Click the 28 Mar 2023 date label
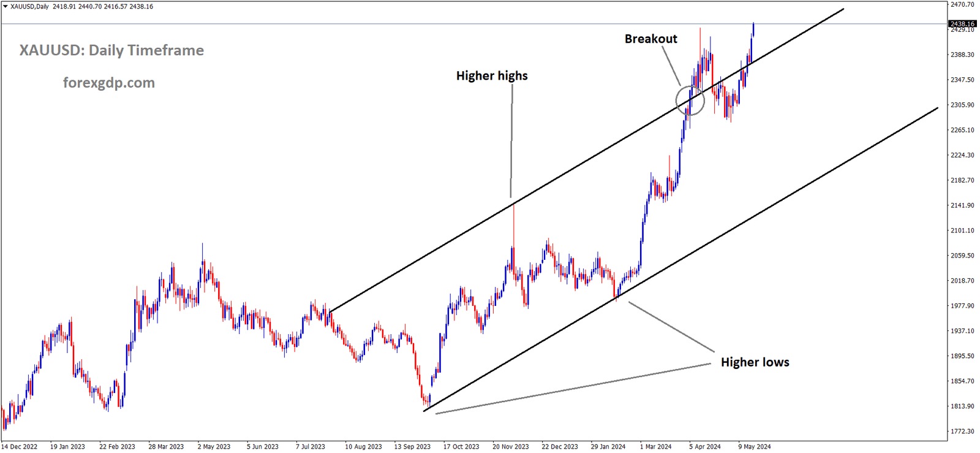The image size is (980, 453). pyautogui.click(x=166, y=447)
